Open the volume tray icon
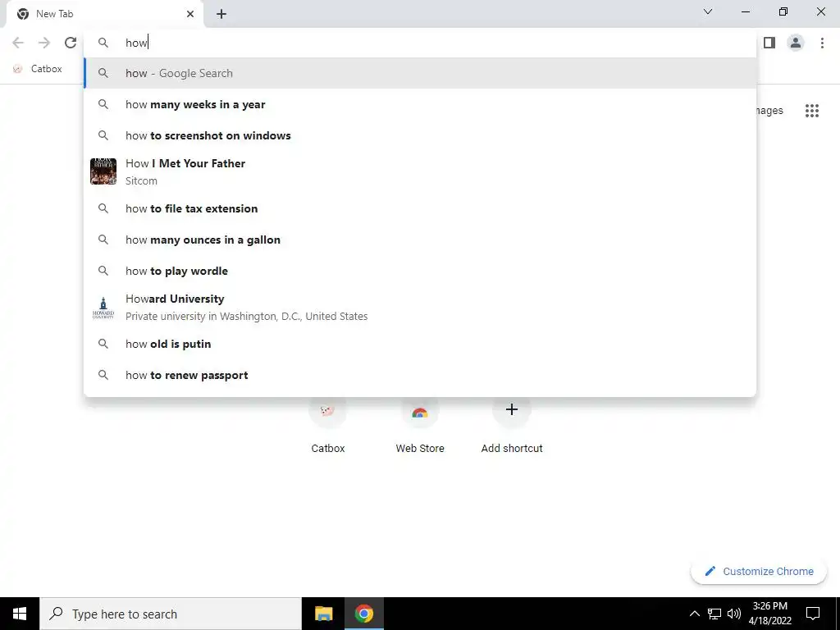Screen dimensions: 840x630 734,614
